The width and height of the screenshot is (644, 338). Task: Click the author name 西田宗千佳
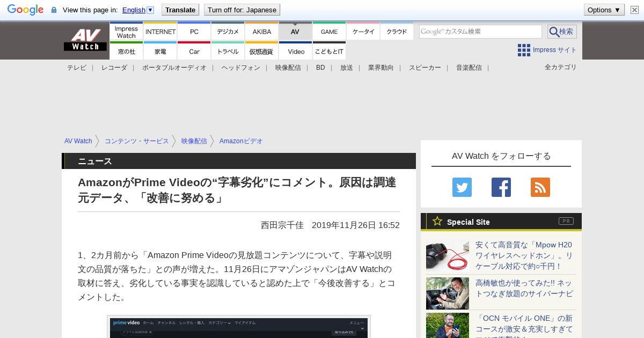coord(282,225)
